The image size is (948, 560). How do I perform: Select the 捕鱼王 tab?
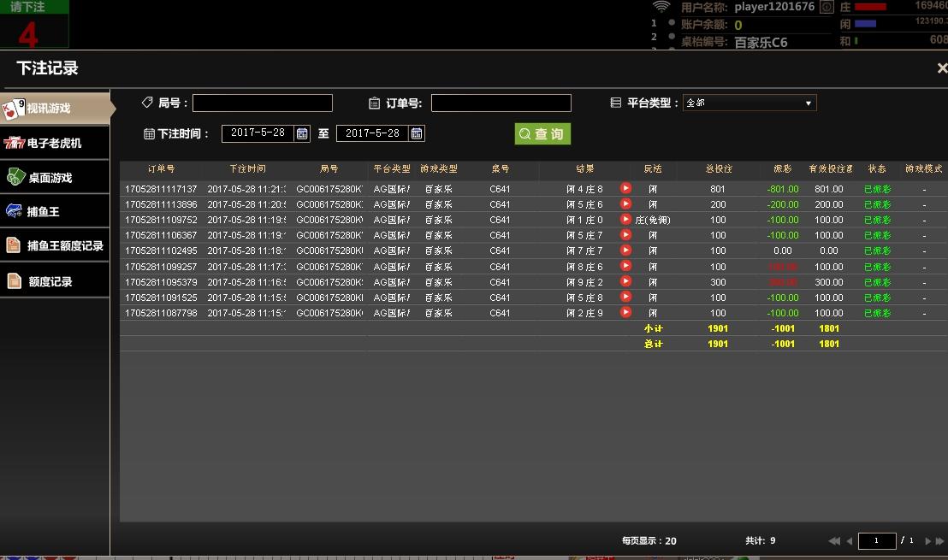pos(55,211)
